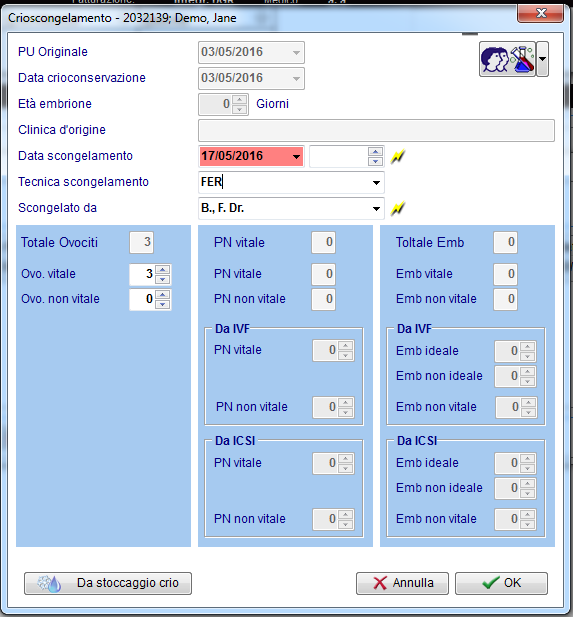This screenshot has width=573, height=617.
Task: Decrease the thaw time spinner value
Action: [x=375, y=161]
